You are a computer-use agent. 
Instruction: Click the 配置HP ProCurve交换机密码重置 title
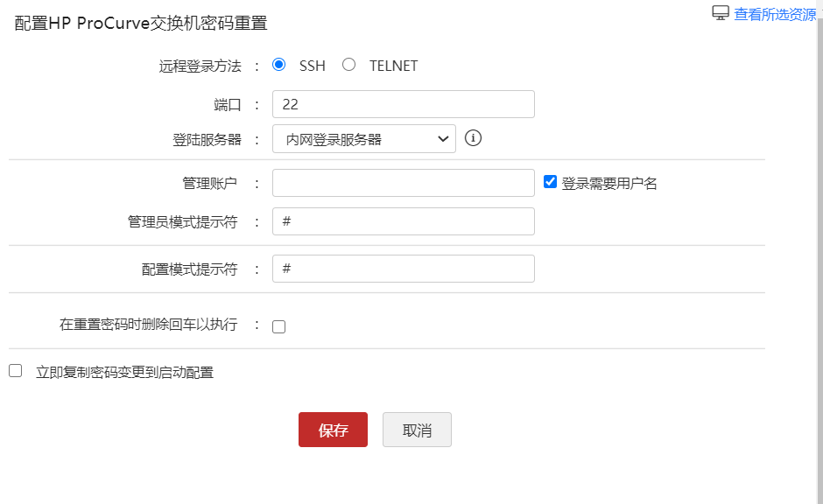coord(141,24)
